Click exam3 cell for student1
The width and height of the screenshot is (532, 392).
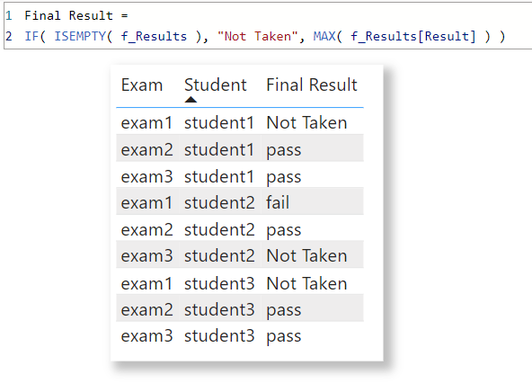(x=146, y=176)
